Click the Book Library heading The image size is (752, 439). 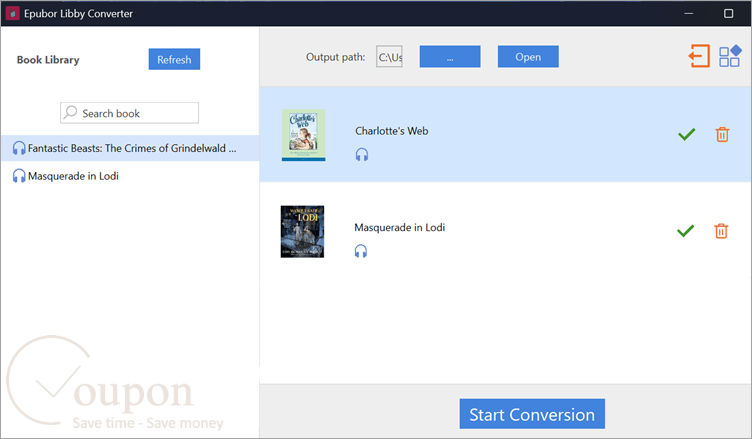tap(48, 60)
